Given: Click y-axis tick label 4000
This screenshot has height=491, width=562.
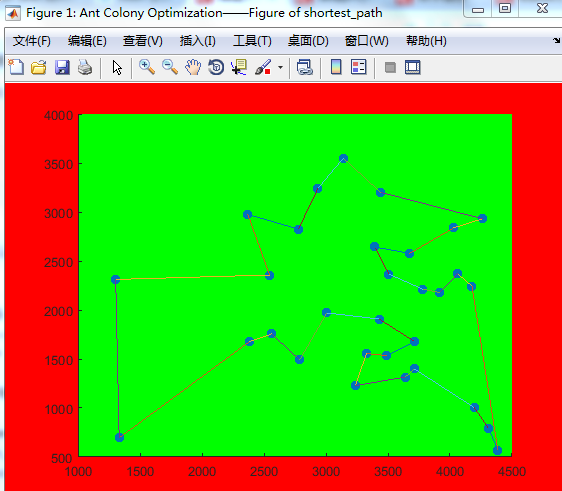Looking at the screenshot, I should (x=58, y=116).
